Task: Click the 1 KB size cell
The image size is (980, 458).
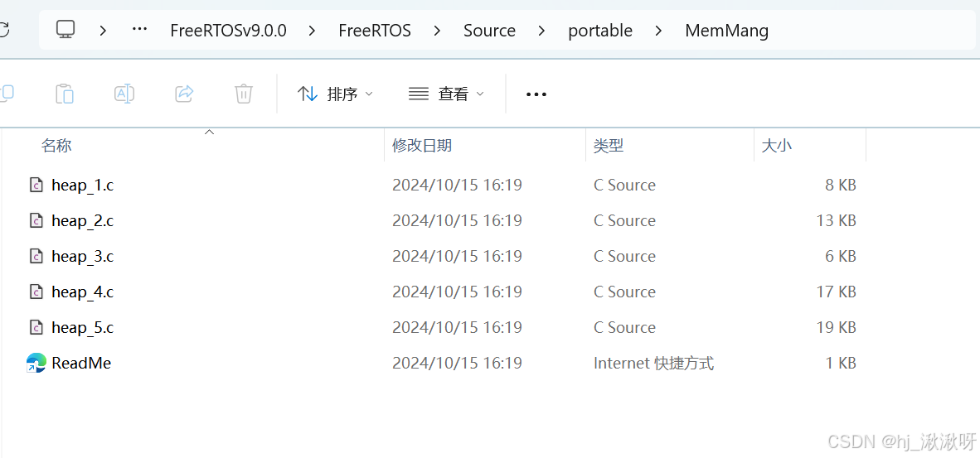Action: pyautogui.click(x=841, y=363)
